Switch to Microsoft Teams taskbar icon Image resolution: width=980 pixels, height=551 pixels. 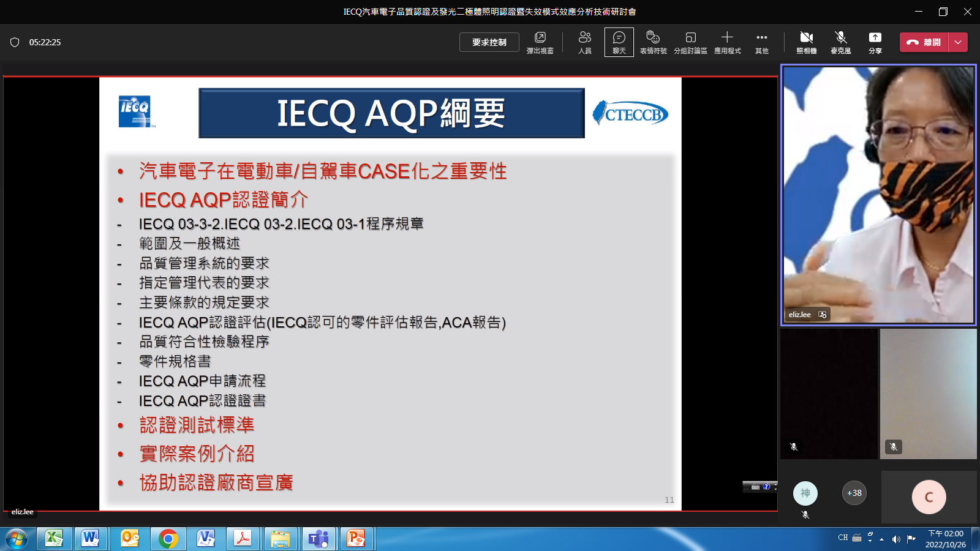[318, 539]
